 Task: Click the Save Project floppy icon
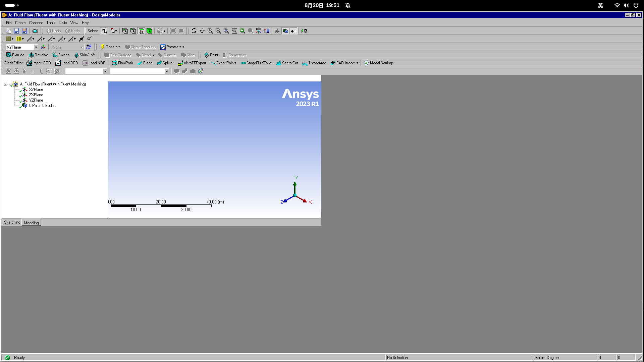[x=16, y=31]
